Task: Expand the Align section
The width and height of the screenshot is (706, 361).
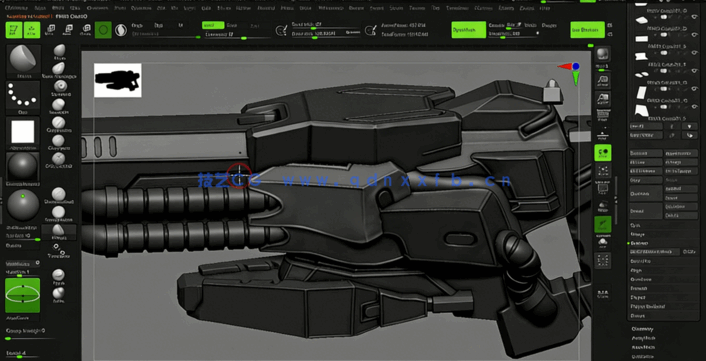Action: [x=636, y=271]
